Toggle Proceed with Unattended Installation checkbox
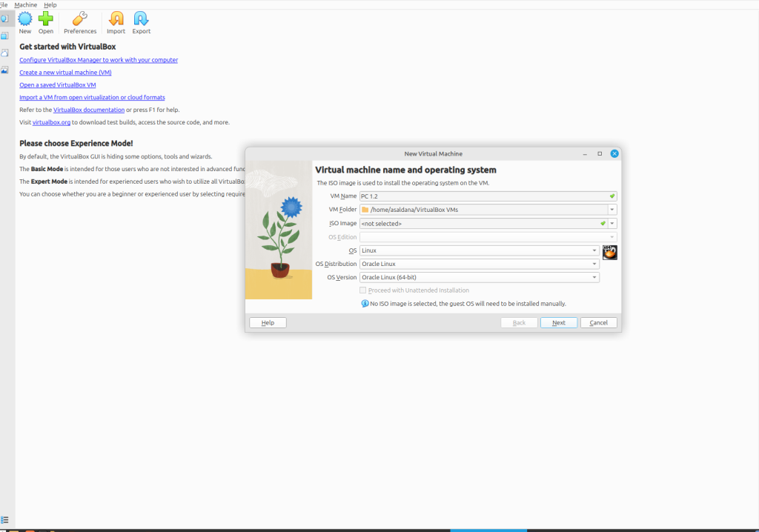 (x=362, y=290)
